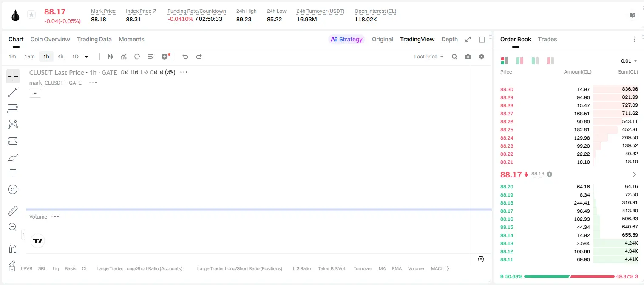
Task: Switch to the Trades tab
Action: [x=548, y=39]
